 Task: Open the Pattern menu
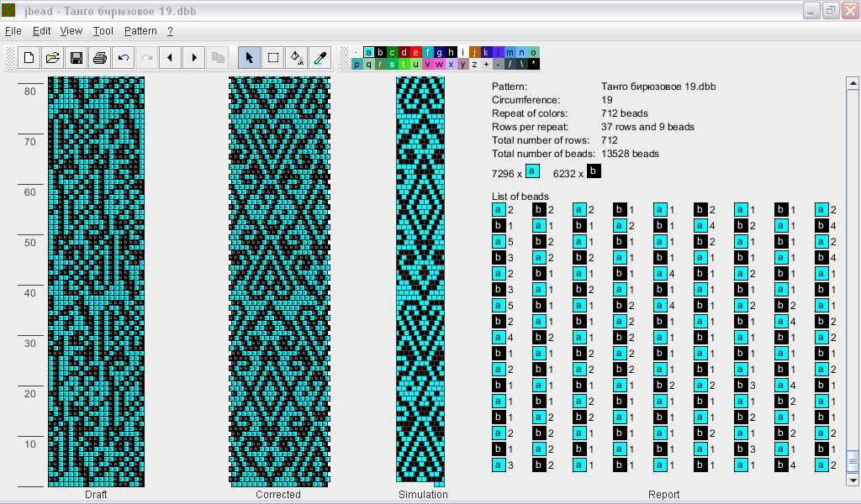140,31
